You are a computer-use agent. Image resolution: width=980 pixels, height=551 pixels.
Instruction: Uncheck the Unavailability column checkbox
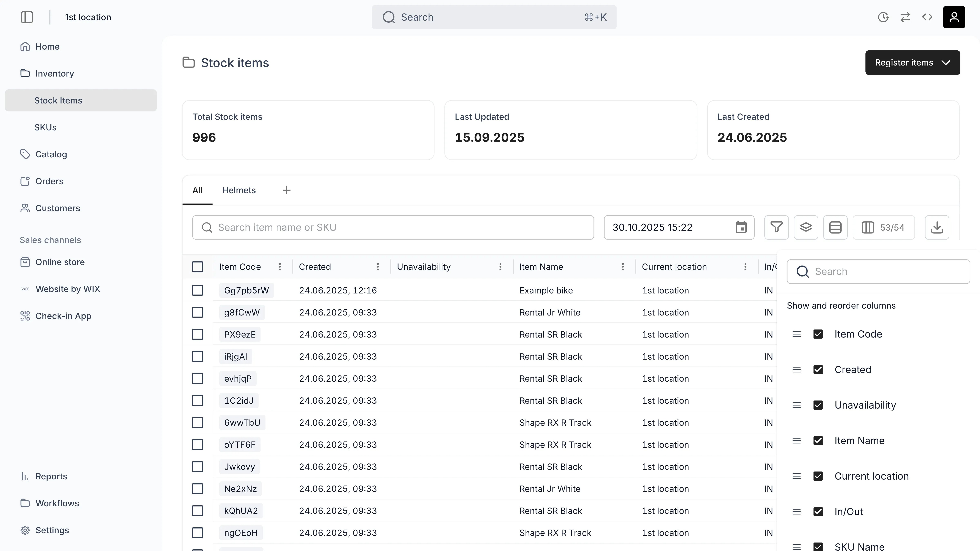point(818,405)
